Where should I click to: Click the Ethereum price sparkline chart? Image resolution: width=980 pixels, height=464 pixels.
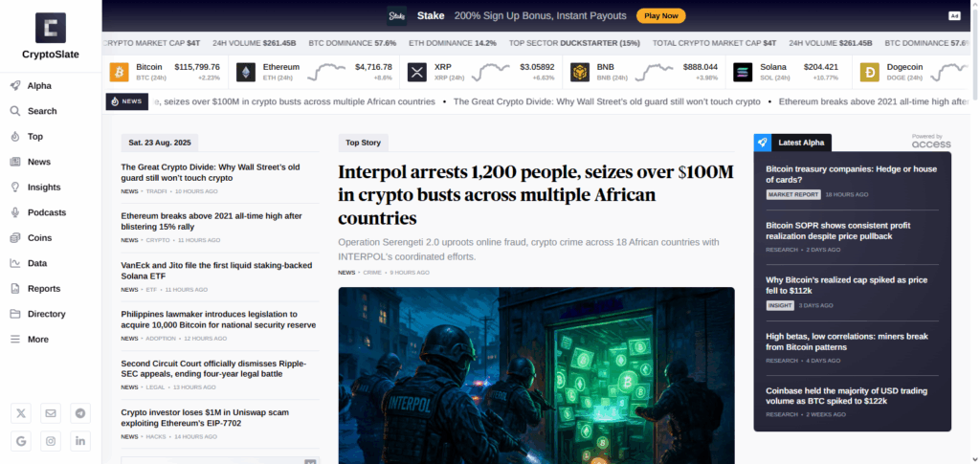click(326, 72)
